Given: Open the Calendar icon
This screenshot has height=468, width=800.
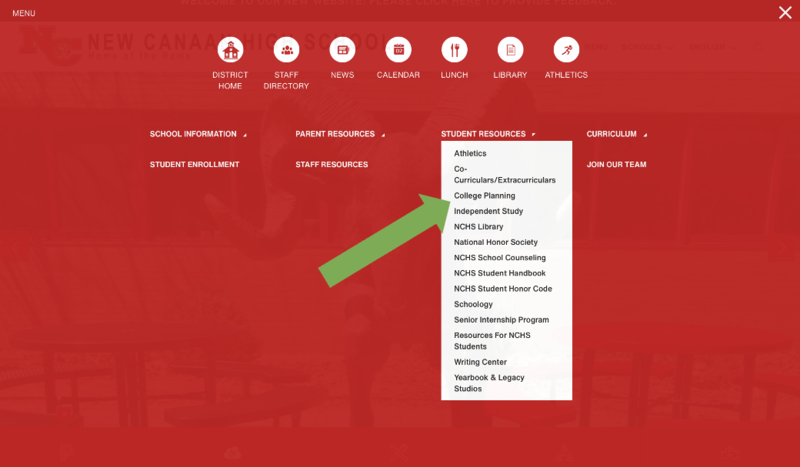Looking at the screenshot, I should point(398,50).
